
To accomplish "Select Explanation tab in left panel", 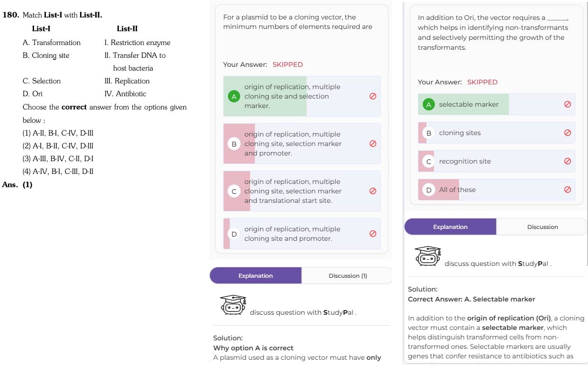I will [x=255, y=276].
